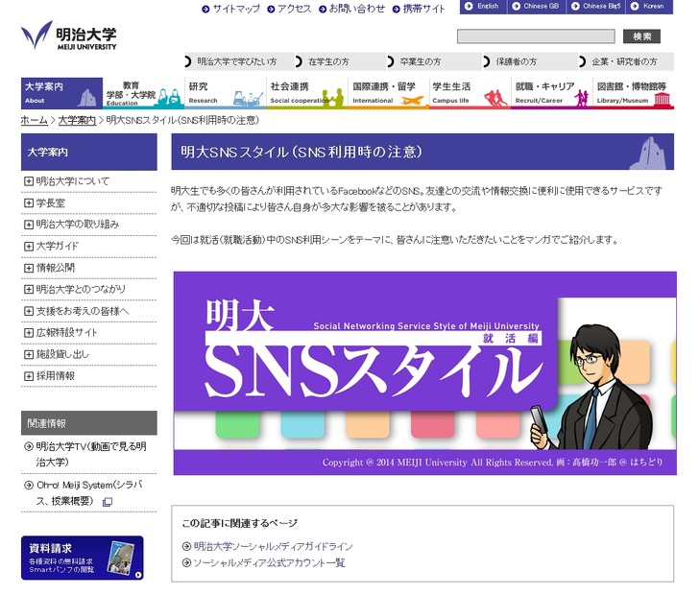This screenshot has height=595, width=700.
Task: Expand the 採用情報 section
Action: pyautogui.click(x=29, y=376)
